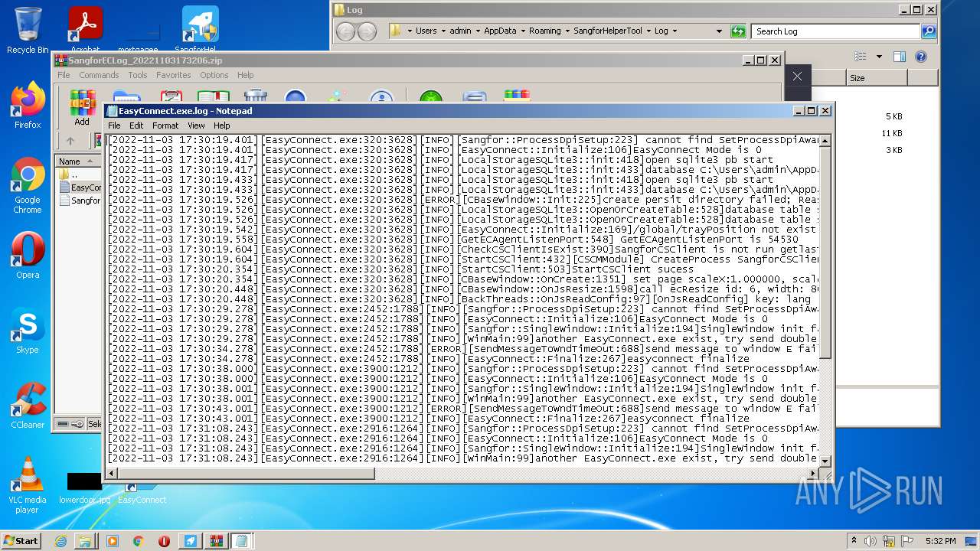Open Notepad Help menu
The image size is (980, 551).
(x=222, y=126)
